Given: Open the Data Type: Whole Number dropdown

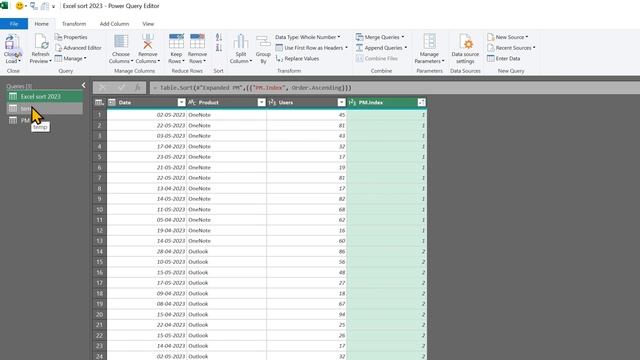Looking at the screenshot, I should (307, 37).
